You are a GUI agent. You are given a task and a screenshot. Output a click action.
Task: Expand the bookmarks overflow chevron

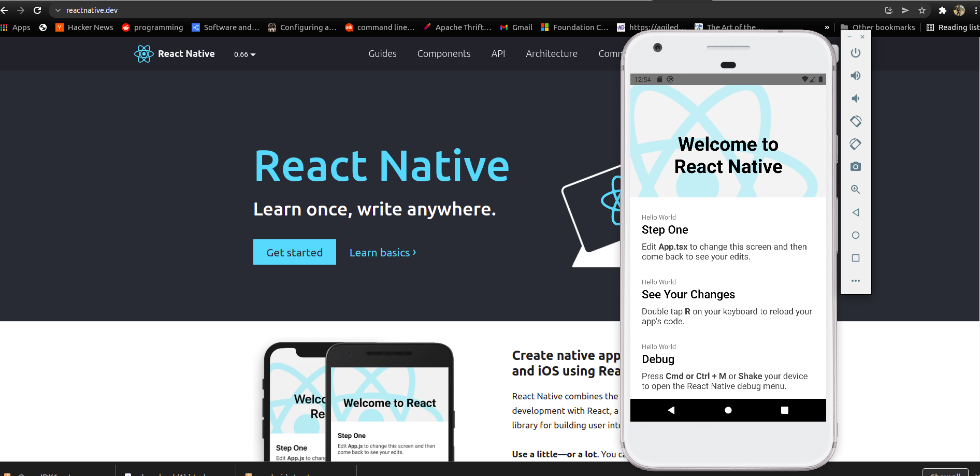[x=827, y=27]
